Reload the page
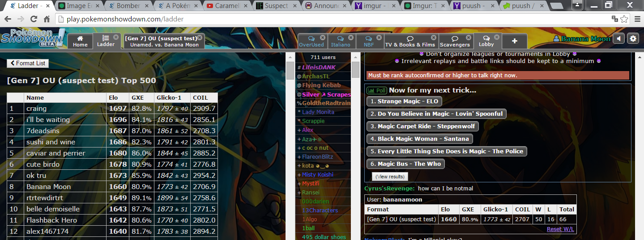The width and height of the screenshot is (644, 240). (34, 19)
